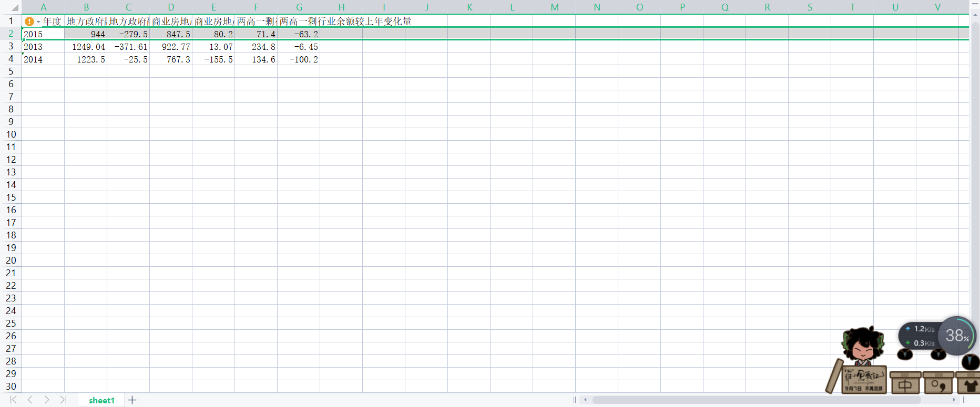Go to next sheet with arrow
This screenshot has width=980, height=407.
[47, 400]
